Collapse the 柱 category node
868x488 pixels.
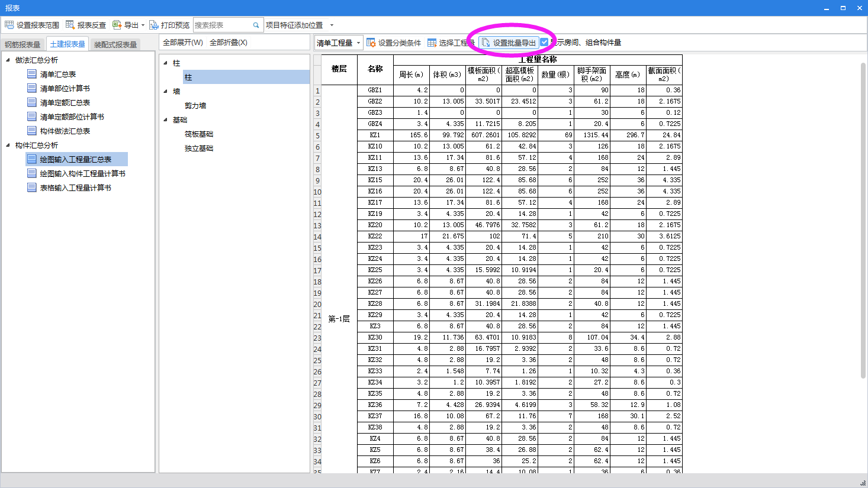(165, 63)
